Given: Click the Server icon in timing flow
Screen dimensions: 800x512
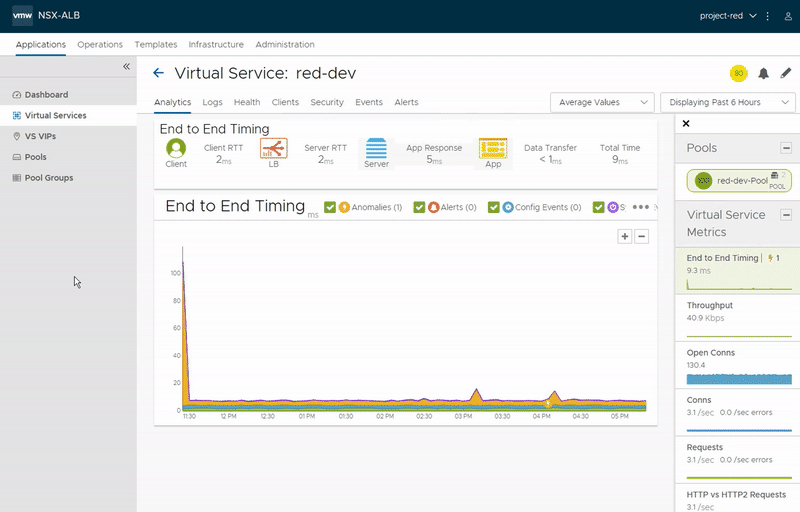Looking at the screenshot, I should coord(376,148).
